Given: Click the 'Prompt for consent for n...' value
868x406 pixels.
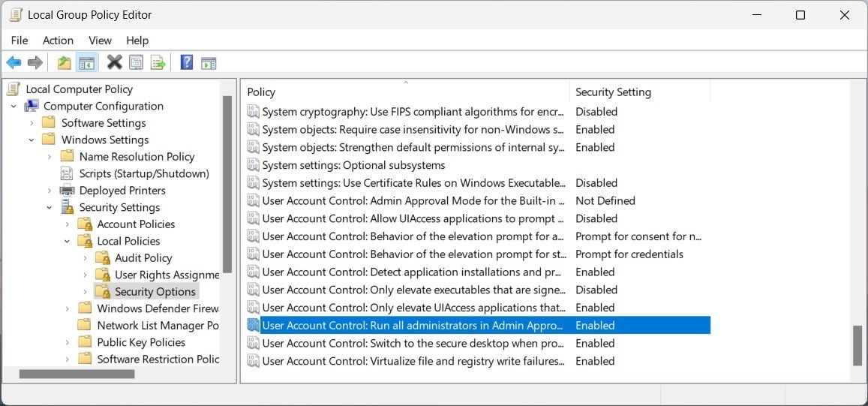Looking at the screenshot, I should tap(638, 236).
